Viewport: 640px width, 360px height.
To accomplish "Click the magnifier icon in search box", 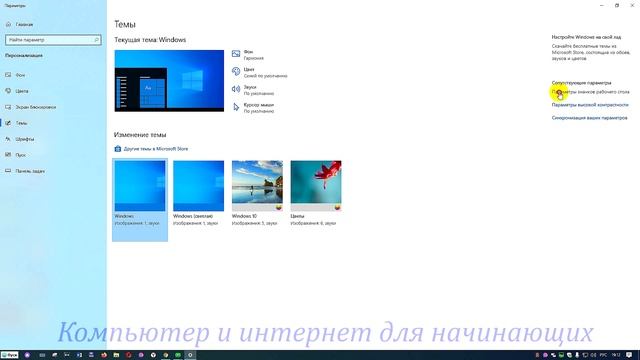I will [x=96, y=40].
